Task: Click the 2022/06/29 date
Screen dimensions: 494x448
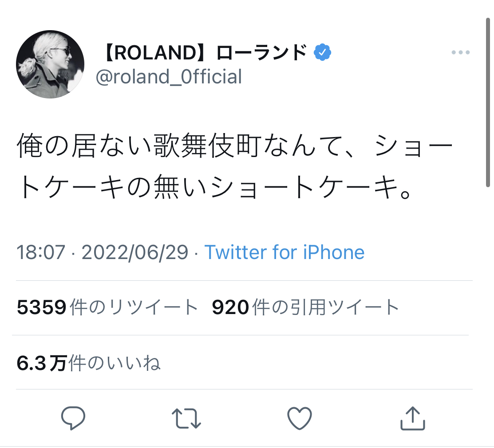Action: 135,252
